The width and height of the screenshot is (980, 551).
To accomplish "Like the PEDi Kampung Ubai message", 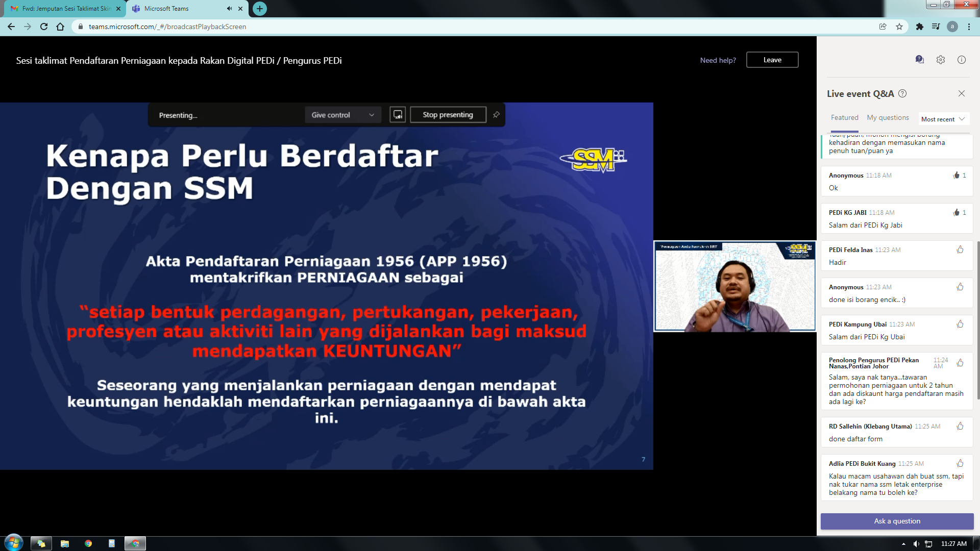I will [960, 324].
